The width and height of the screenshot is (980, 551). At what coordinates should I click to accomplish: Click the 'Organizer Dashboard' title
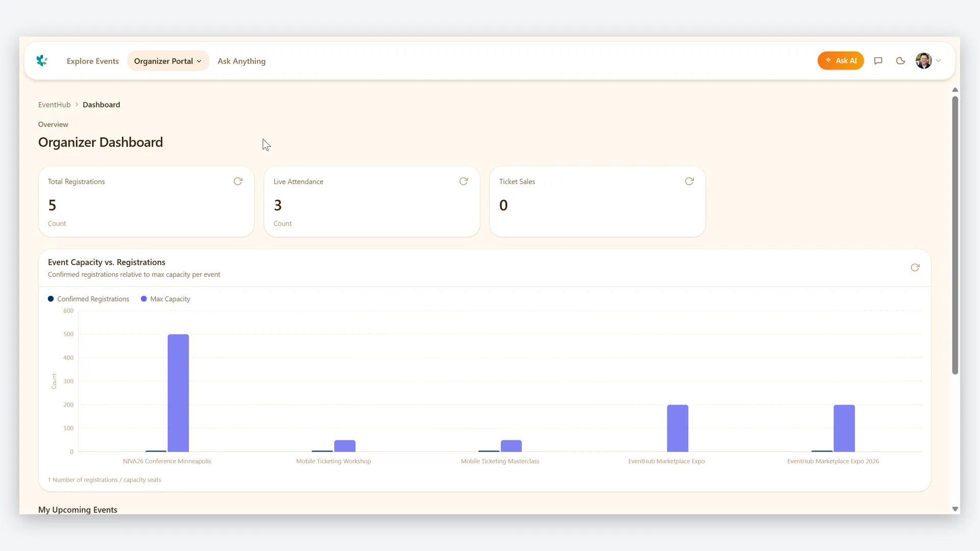(101, 142)
